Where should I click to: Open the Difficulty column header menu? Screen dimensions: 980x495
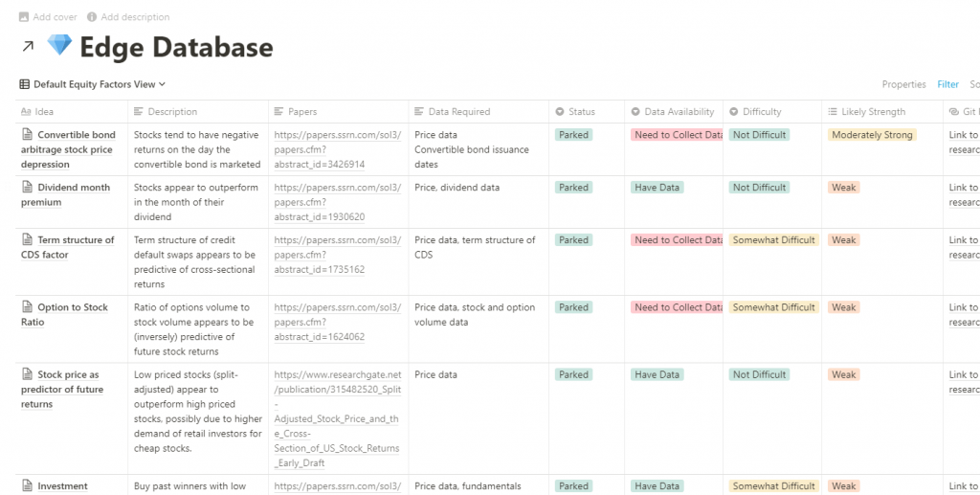pyautogui.click(x=761, y=112)
